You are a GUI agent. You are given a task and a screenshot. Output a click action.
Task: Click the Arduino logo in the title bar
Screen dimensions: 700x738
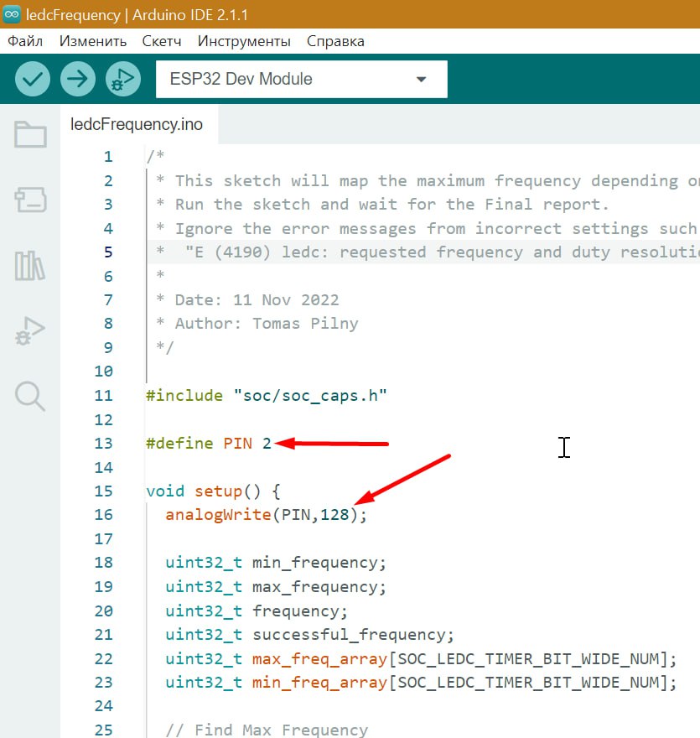[11, 14]
